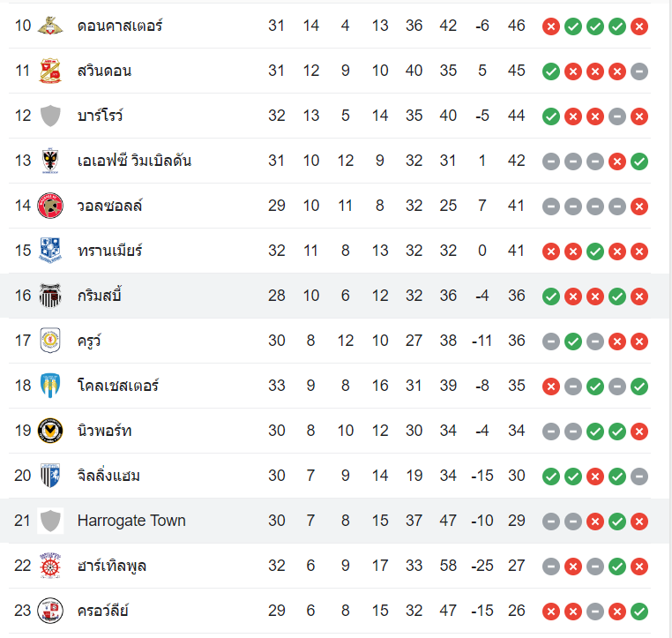
Task: Click the red loss icon in โคลเชสเตอร์ row
Action: click(x=551, y=386)
